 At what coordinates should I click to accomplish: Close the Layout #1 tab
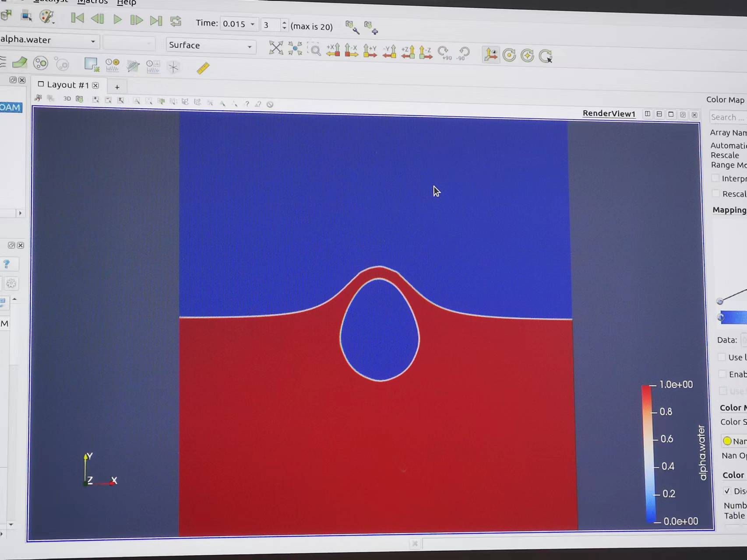(x=95, y=86)
